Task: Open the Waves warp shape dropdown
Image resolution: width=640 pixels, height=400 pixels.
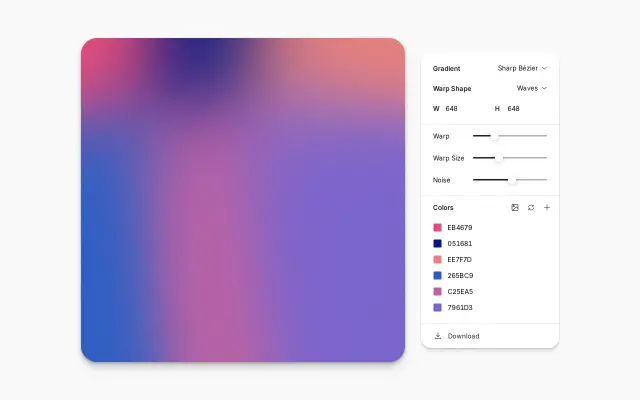Action: [x=531, y=88]
